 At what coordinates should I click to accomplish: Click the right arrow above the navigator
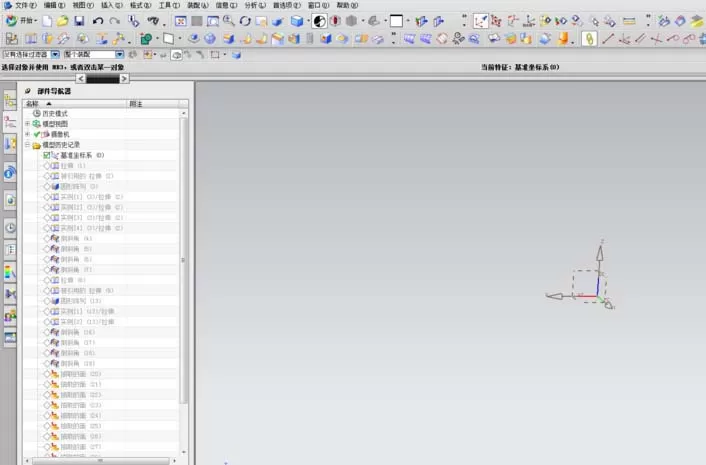[x=124, y=79]
